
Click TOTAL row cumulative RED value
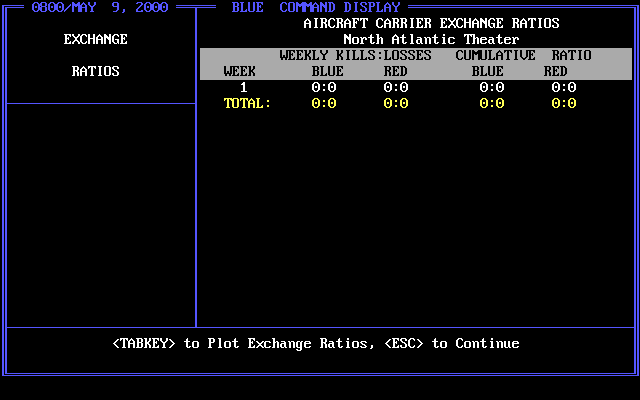[564, 103]
